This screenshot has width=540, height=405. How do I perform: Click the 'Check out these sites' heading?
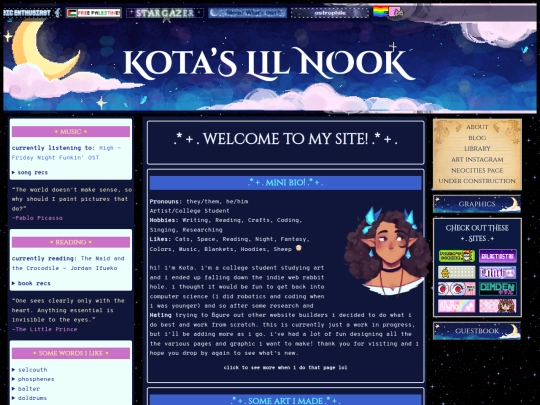pos(477,233)
